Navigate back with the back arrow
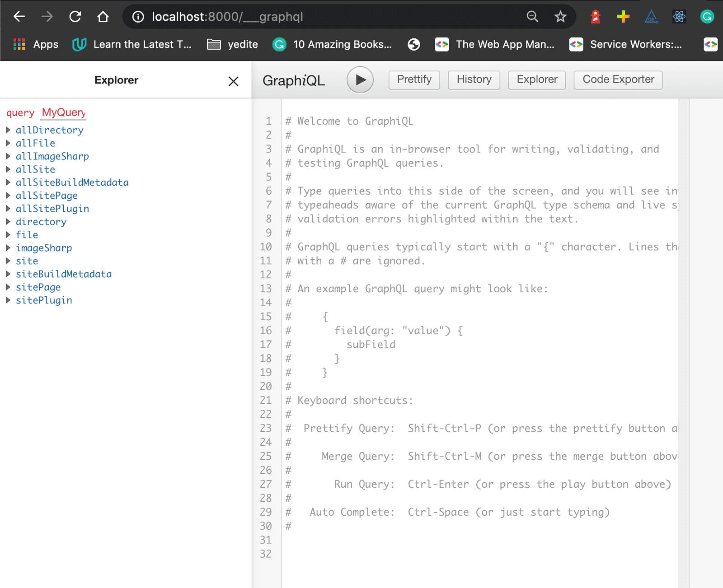The height and width of the screenshot is (588, 723). [x=19, y=17]
